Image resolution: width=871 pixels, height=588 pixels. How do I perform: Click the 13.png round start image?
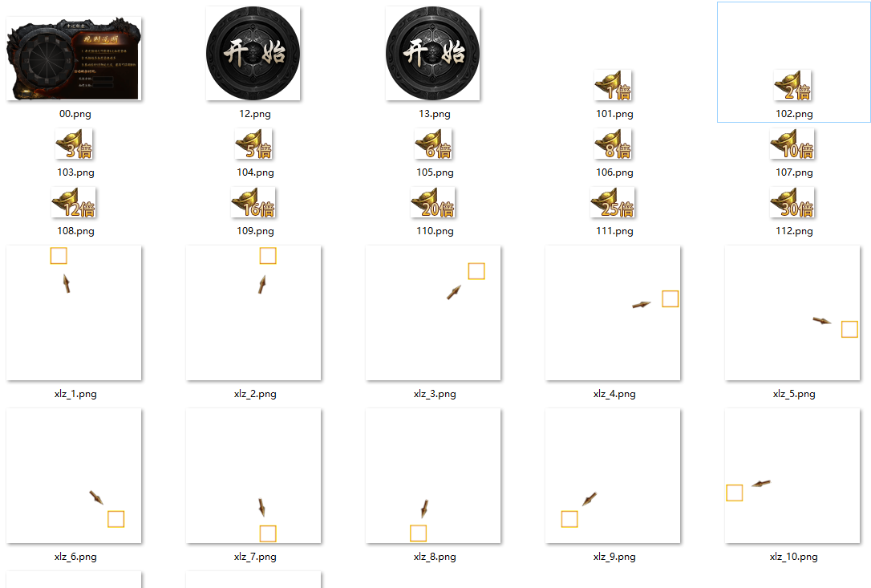click(433, 54)
